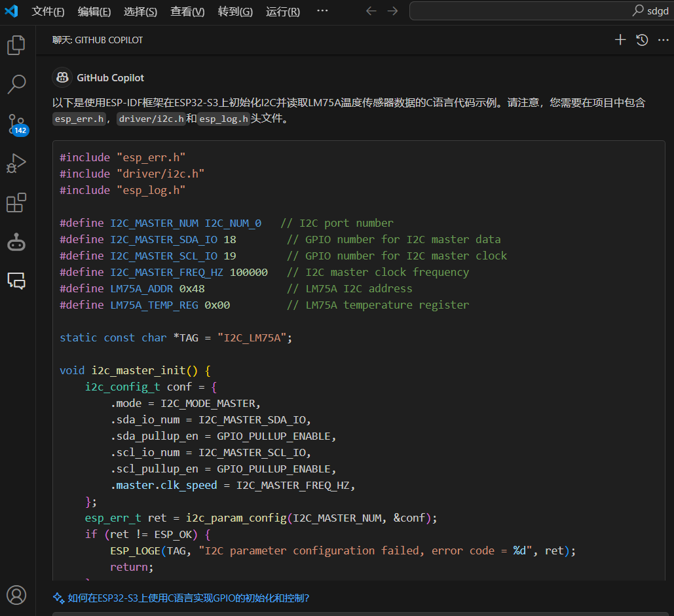Open Source Control view with 142 badge
Screen dimensions: 674x616
point(17,125)
